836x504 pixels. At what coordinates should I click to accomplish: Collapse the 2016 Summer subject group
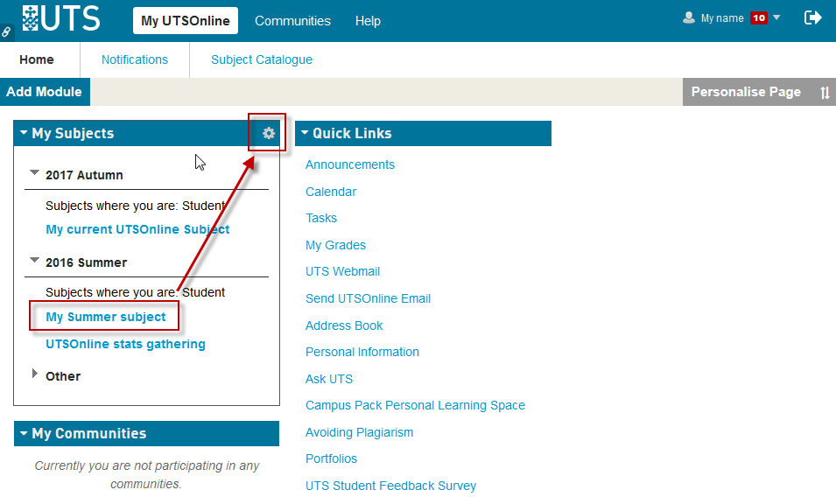[x=35, y=261]
